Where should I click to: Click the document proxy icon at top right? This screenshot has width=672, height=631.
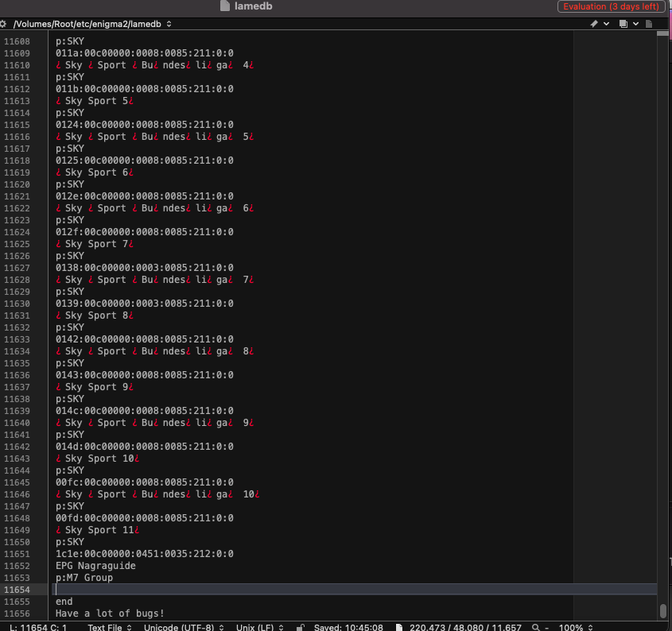(x=651, y=25)
